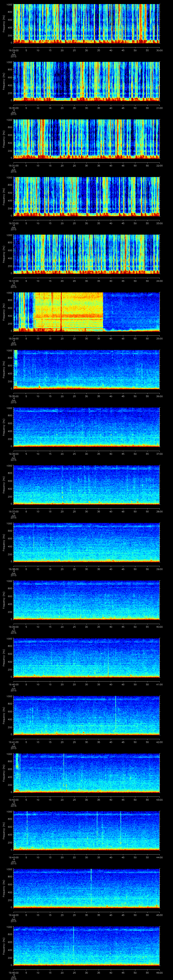Click the spectrogram panel starting at 19:30:00
Viewport: 173px width, 980px height.
pos(87,81)
